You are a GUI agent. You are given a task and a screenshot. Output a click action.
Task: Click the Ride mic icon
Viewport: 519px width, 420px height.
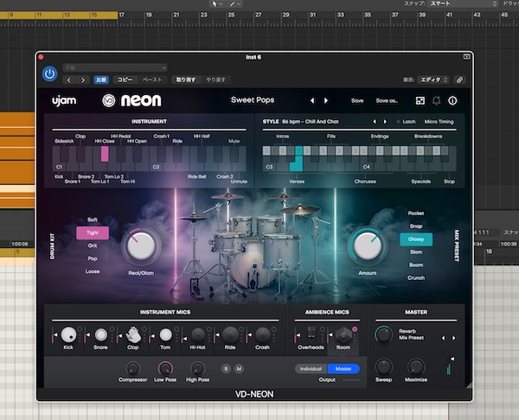tap(230, 334)
